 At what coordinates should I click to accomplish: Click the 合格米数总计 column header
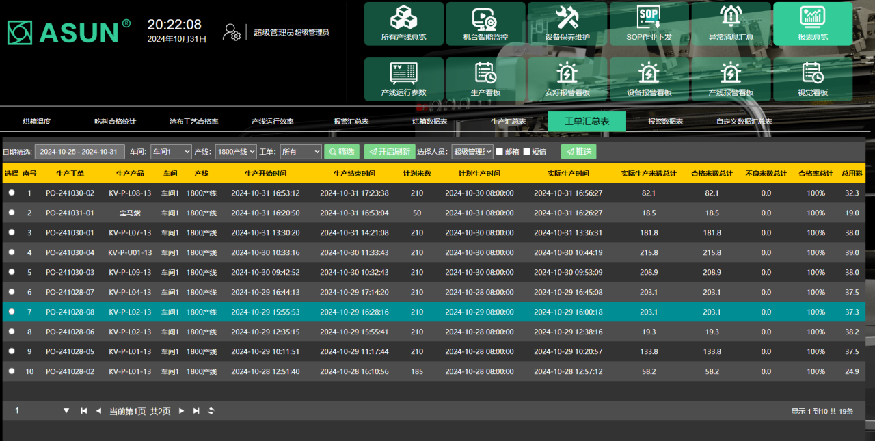711,173
